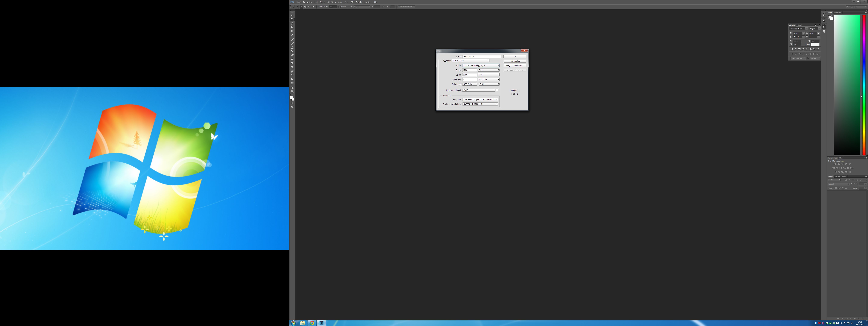Switch to the Farbfelder tab
Image resolution: width=868 pixels, height=326 pixels.
coord(837,13)
